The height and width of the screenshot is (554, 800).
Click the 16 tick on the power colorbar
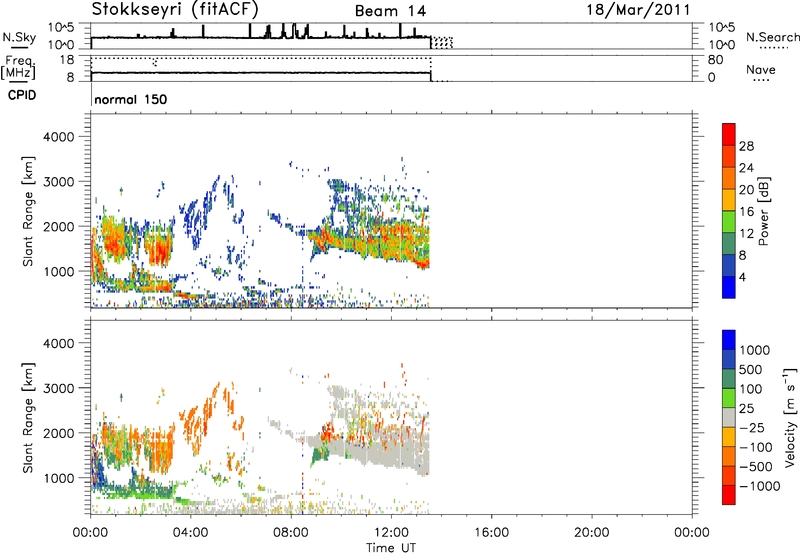746,212
